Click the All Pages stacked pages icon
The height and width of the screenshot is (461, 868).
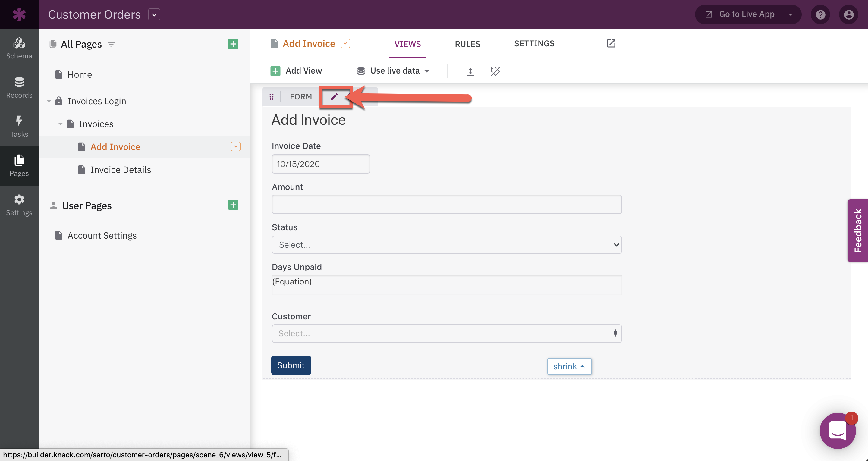[53, 44]
